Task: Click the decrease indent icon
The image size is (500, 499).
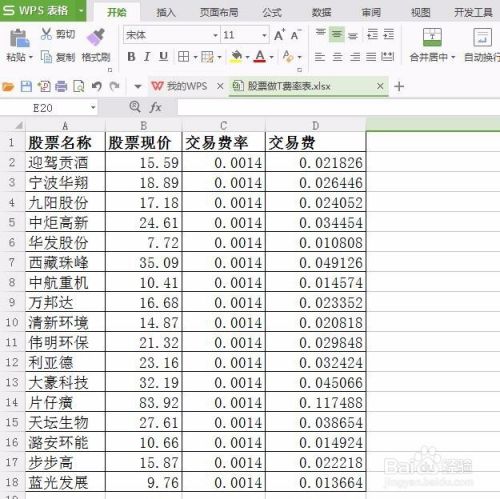Action: coord(372,34)
